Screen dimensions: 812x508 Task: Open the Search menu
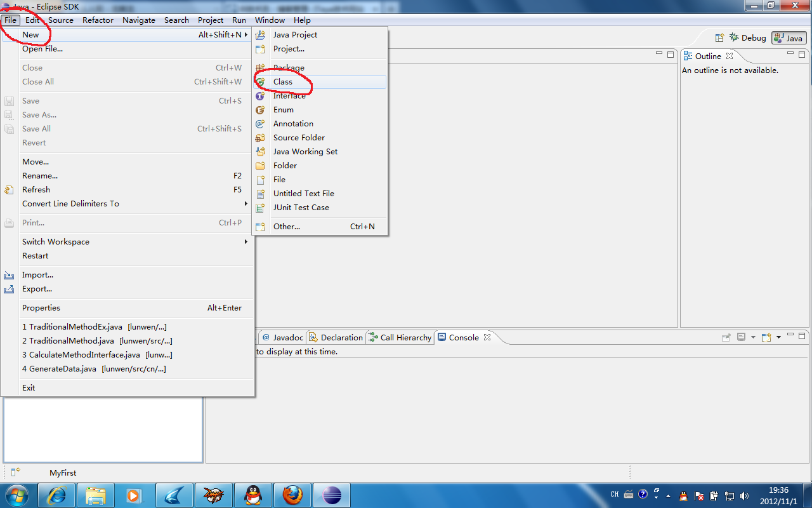pos(176,20)
